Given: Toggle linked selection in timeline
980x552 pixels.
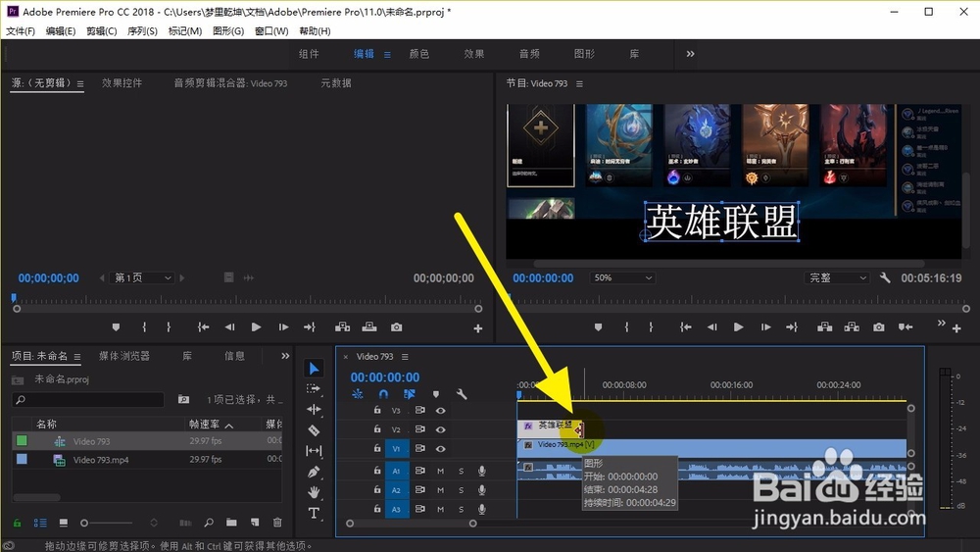Looking at the screenshot, I should coord(410,394).
